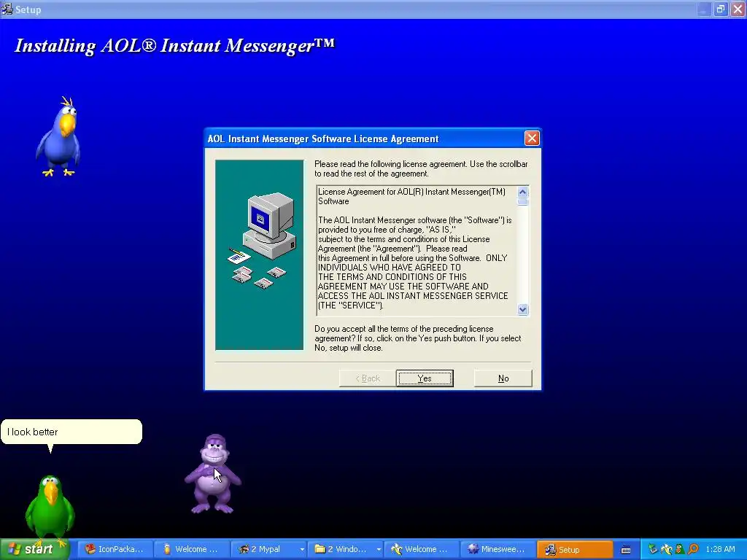Open the Windows Start menu
The height and width of the screenshot is (560, 747).
point(35,549)
